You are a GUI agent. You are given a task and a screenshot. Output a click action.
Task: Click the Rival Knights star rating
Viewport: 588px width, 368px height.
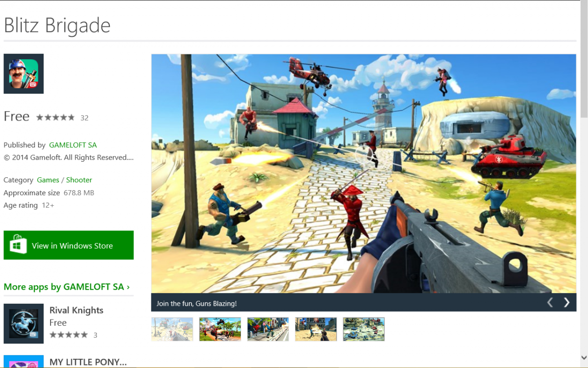pyautogui.click(x=69, y=335)
